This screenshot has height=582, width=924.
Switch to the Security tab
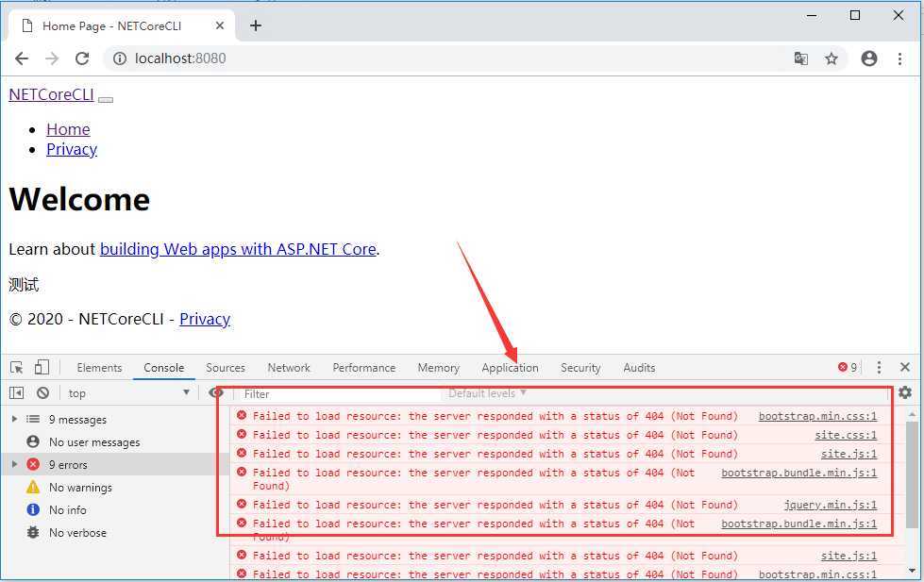(580, 368)
